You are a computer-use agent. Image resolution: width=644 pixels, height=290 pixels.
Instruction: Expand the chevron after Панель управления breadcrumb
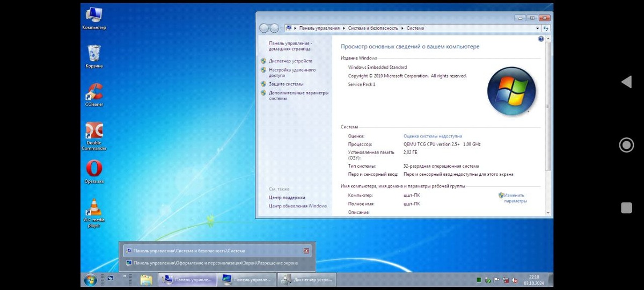tap(344, 28)
